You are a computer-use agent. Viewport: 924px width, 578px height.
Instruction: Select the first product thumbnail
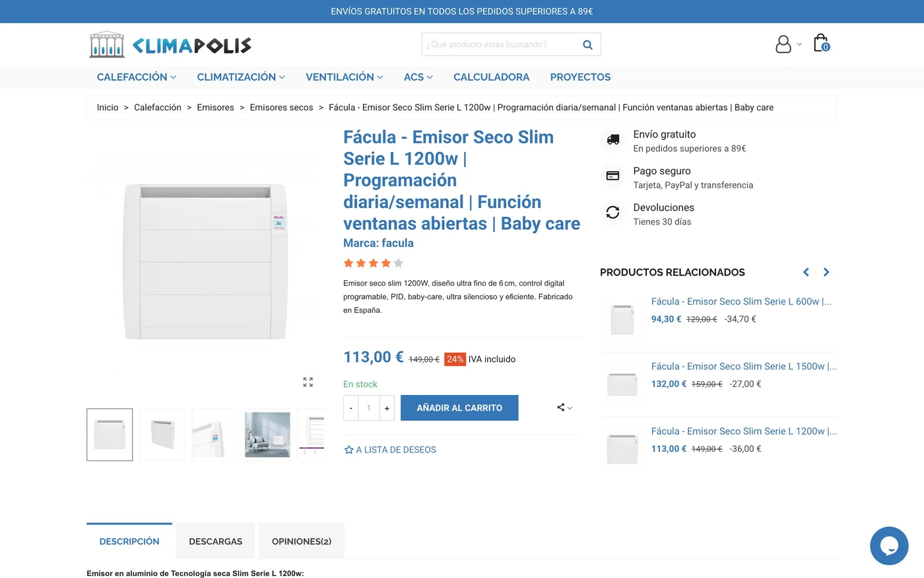(110, 435)
